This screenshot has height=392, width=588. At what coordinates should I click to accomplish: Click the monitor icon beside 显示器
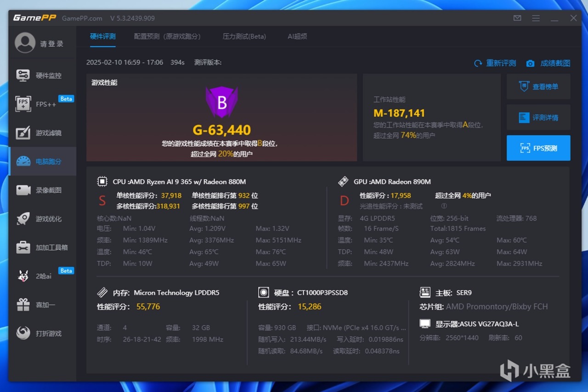pyautogui.click(x=425, y=324)
